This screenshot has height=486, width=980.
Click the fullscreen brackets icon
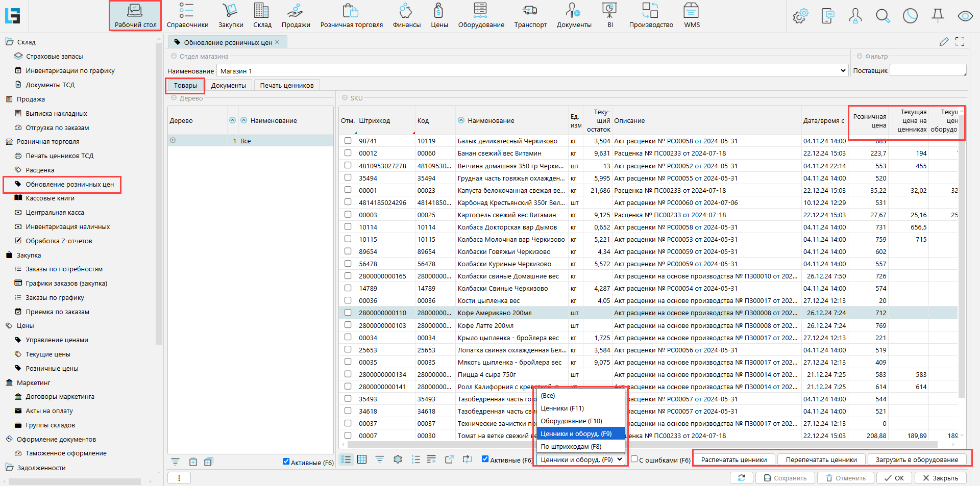(x=960, y=42)
